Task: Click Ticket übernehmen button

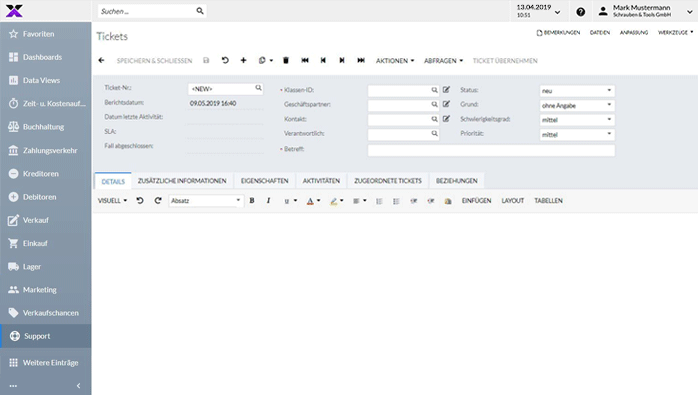Action: tap(505, 61)
